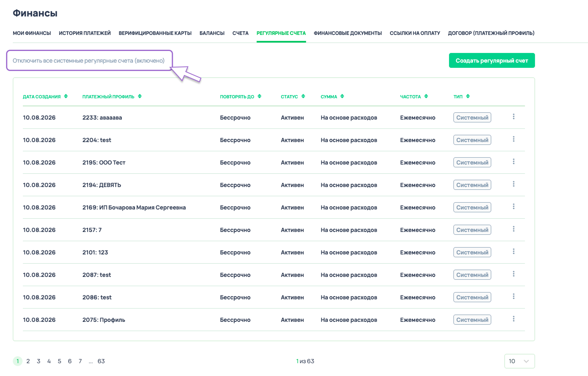
Task: Sort by Дата создания column arrows
Action: coord(66,96)
